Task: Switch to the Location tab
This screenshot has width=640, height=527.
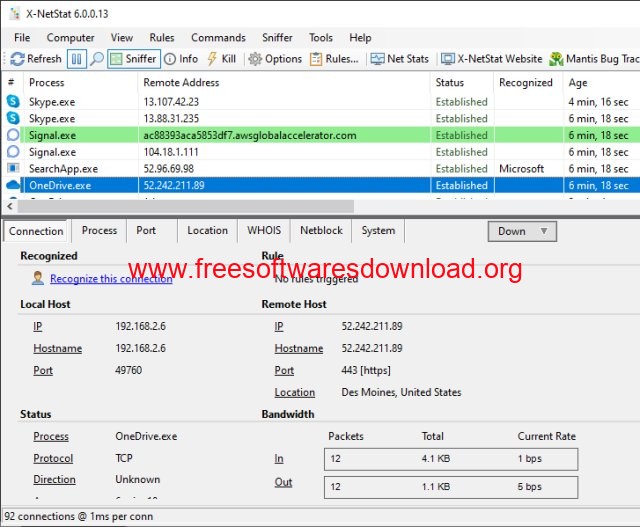Action: point(207,230)
